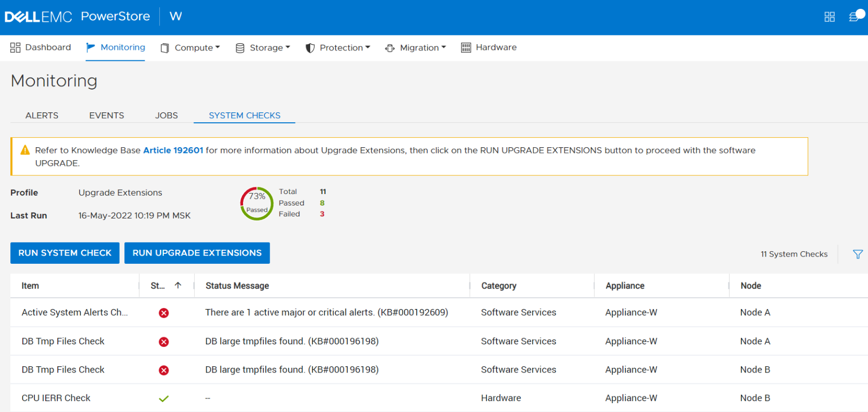The width and height of the screenshot is (868, 412).
Task: Open Knowledge Base Article 192601 link
Action: pos(173,150)
